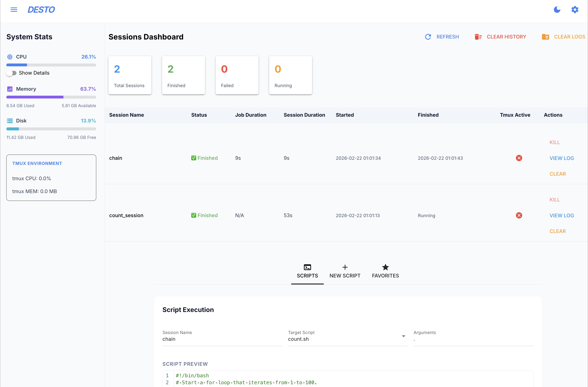Click the Session Duration column header
Viewport: 588px width, 387px height.
click(x=304, y=115)
